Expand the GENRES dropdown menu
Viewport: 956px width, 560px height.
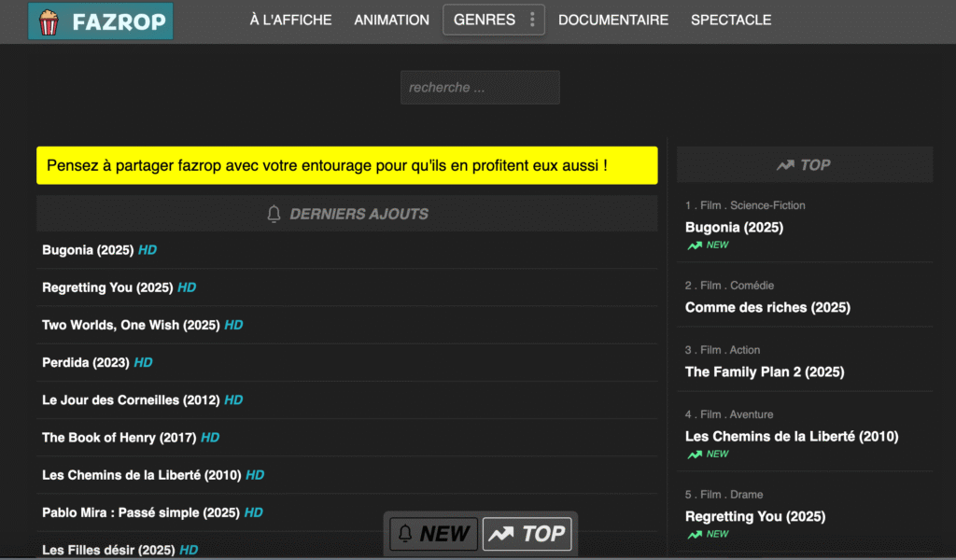click(484, 20)
